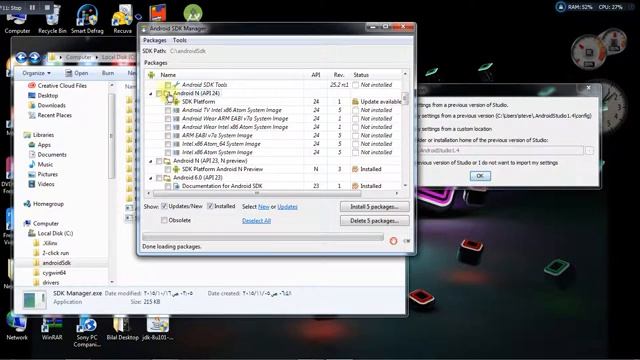Click Burn in Explorer toolbar

[x=108, y=73]
